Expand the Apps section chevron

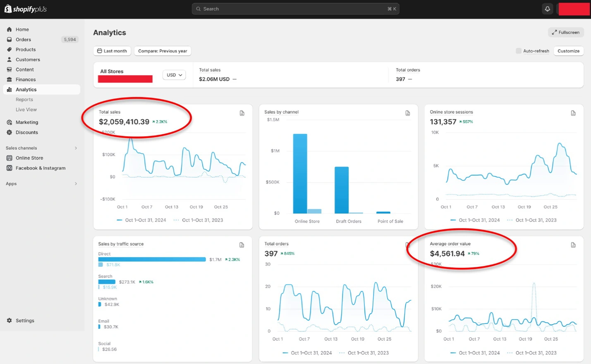pyautogui.click(x=76, y=184)
